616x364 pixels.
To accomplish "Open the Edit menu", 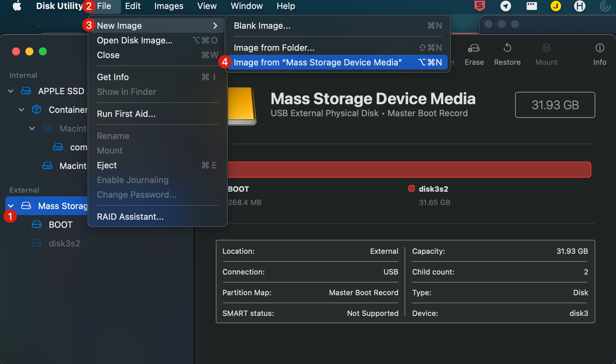I will tap(133, 6).
